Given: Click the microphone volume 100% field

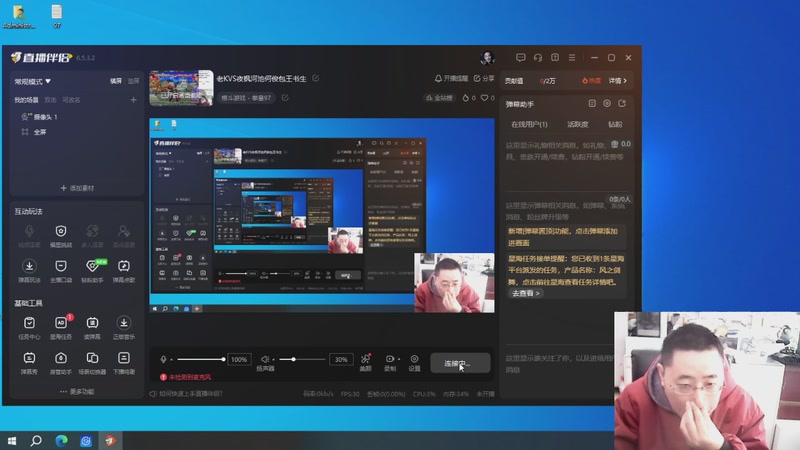Looking at the screenshot, I should point(239,360).
